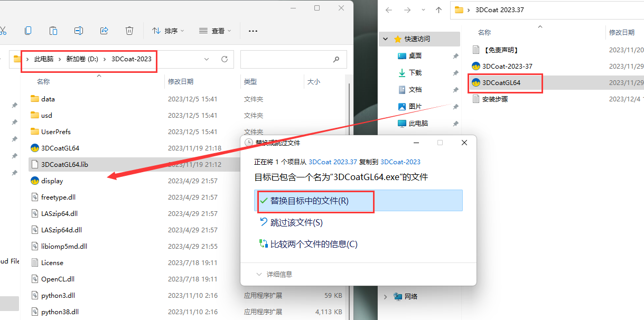This screenshot has height=320, width=644.
Task: Expand 详细信息 in the replace dialog
Action: (x=274, y=275)
